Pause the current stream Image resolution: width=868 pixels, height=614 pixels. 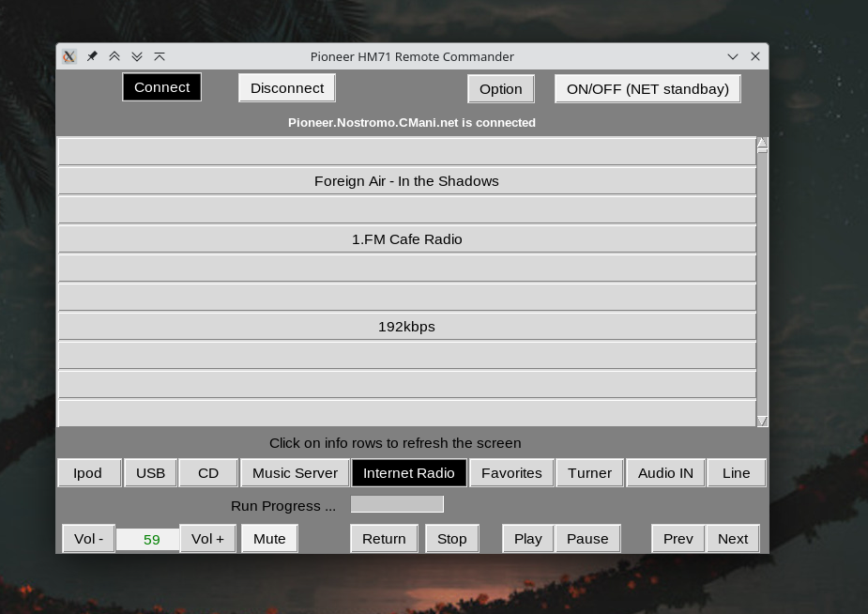click(x=587, y=539)
